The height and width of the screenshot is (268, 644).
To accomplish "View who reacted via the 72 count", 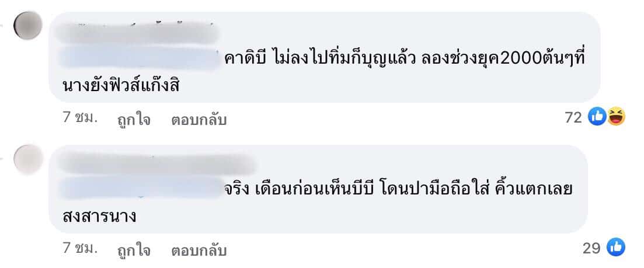I will (x=573, y=118).
